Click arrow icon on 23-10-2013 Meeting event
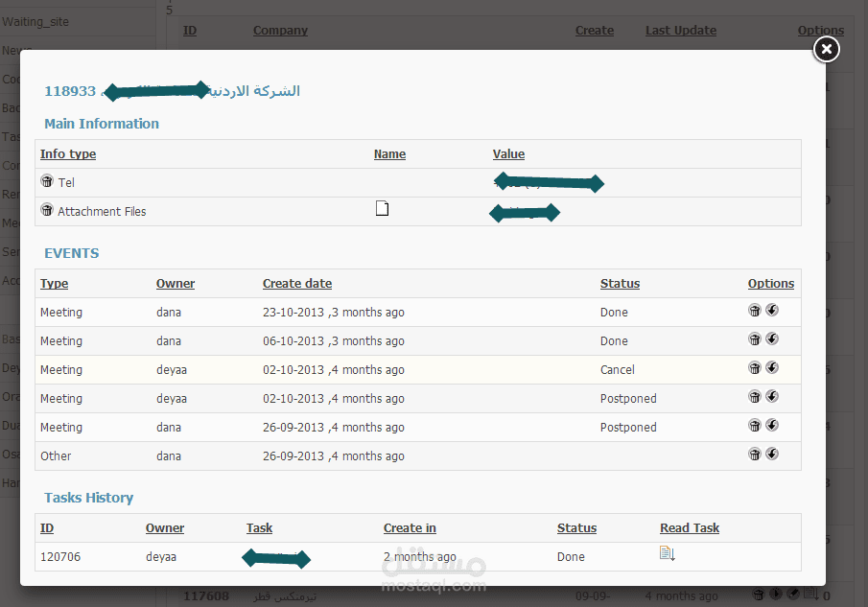 click(772, 310)
